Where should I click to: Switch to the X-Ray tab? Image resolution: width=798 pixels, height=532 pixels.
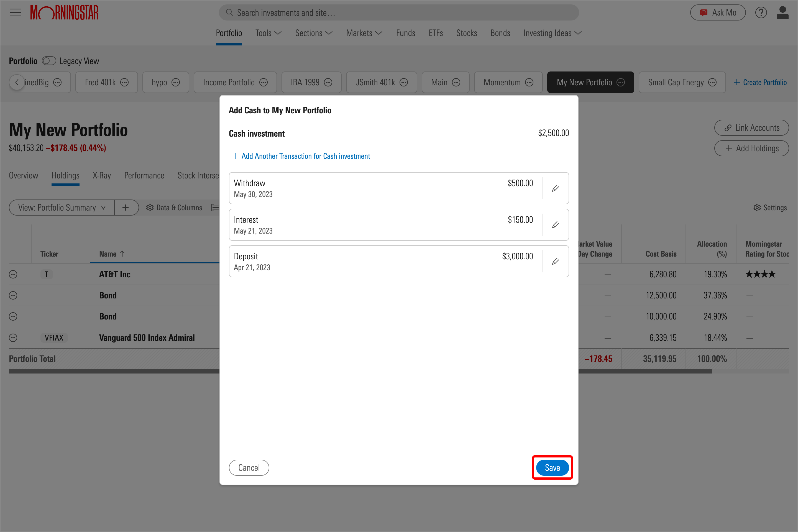pos(102,175)
